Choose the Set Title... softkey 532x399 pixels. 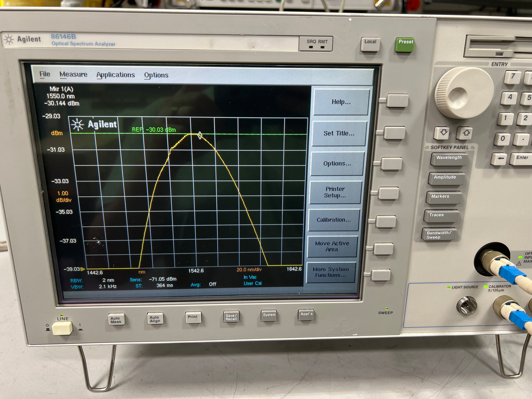coord(339,133)
